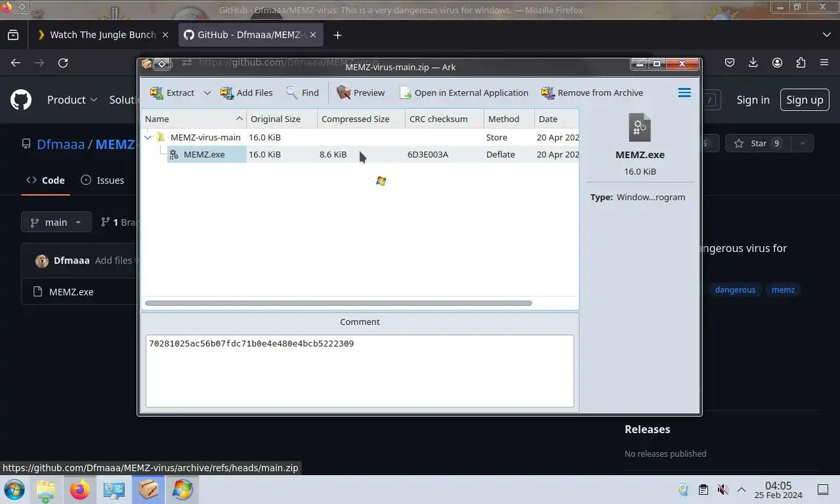Open Firefox tab overview icon

(x=13, y=35)
